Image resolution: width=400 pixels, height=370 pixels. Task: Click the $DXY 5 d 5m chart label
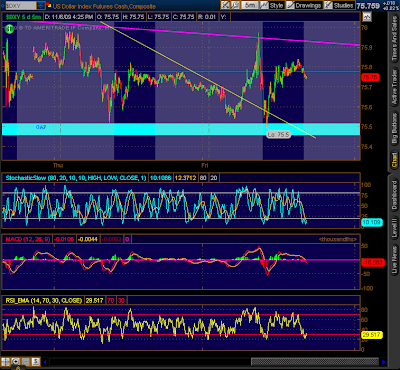pos(23,17)
